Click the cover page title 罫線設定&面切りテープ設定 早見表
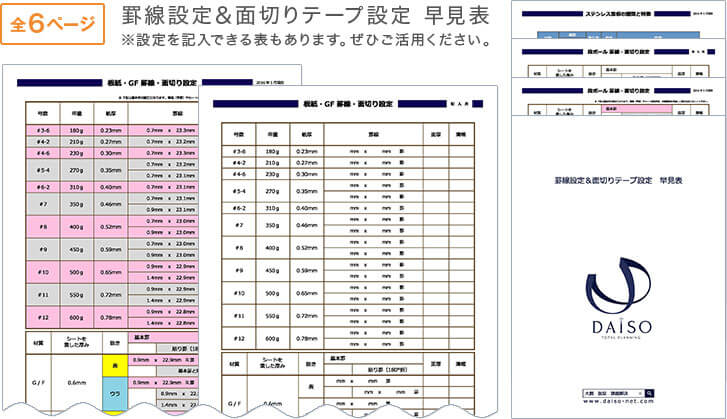The height and width of the screenshot is (419, 727). pos(619,180)
